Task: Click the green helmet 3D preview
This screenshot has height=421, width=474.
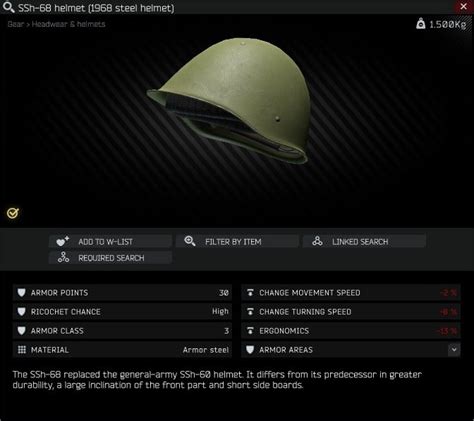Action: [230, 100]
